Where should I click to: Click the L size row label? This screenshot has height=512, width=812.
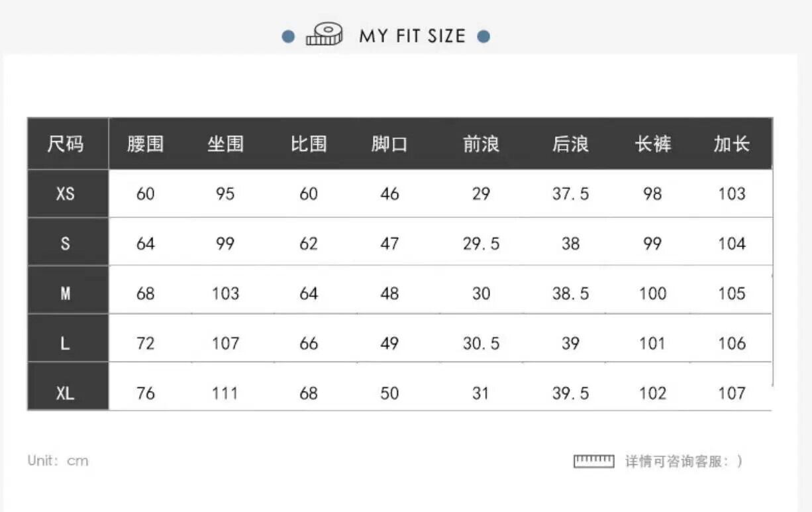66,344
